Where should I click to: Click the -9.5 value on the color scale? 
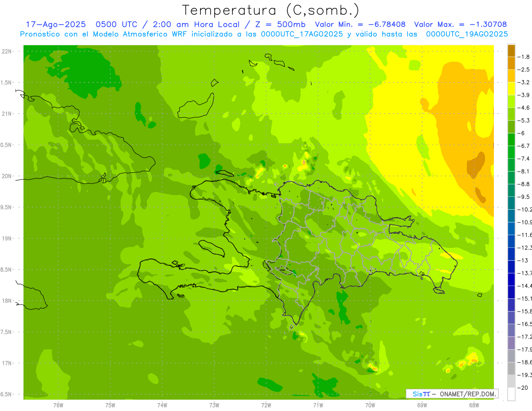524,197
